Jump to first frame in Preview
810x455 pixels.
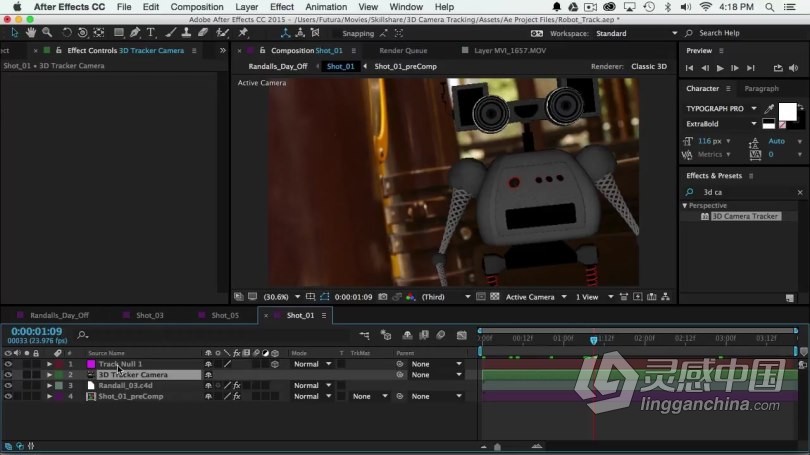pyautogui.click(x=689, y=68)
